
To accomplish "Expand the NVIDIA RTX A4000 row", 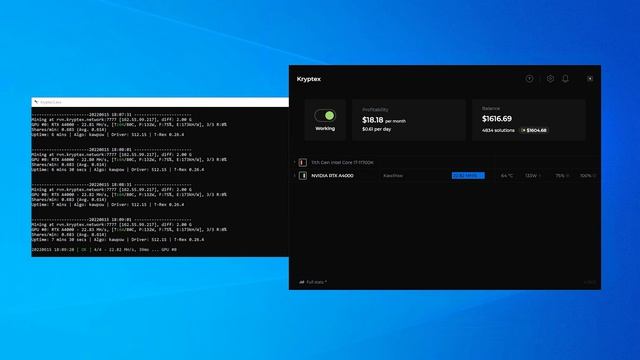I will pyautogui.click(x=295, y=176).
